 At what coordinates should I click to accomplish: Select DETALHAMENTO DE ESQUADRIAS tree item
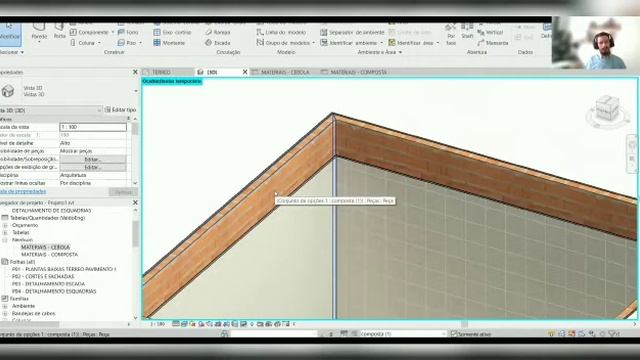click(51, 211)
